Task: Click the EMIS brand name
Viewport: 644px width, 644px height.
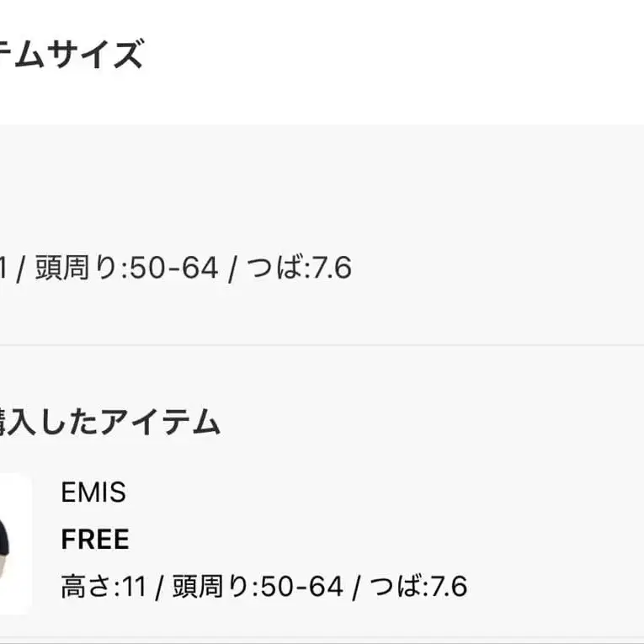Action: [x=93, y=492]
